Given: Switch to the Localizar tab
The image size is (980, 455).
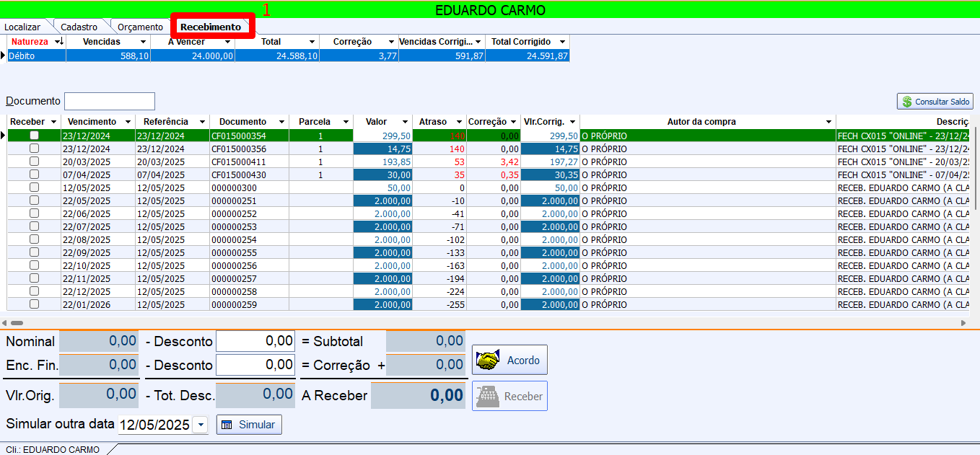Looking at the screenshot, I should point(22,27).
